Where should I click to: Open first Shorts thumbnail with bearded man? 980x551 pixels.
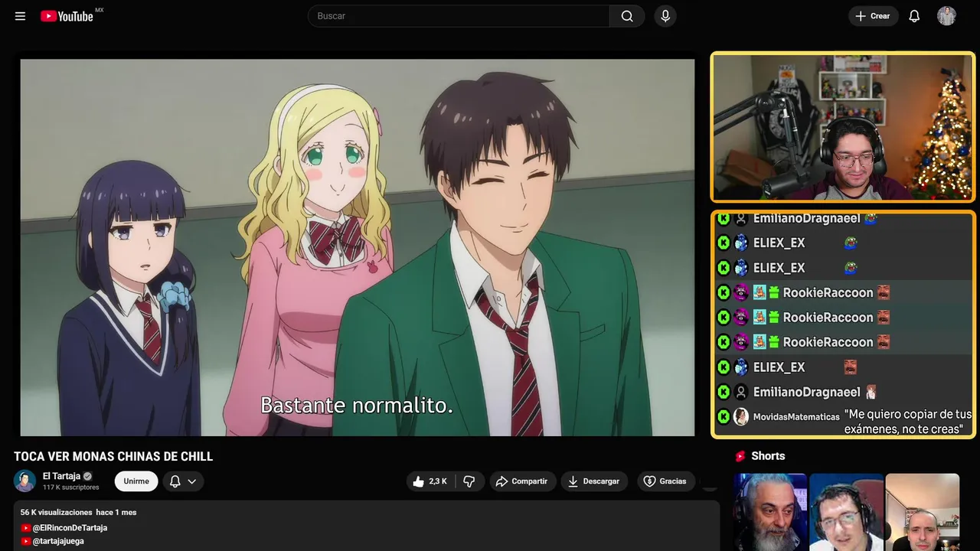click(770, 512)
